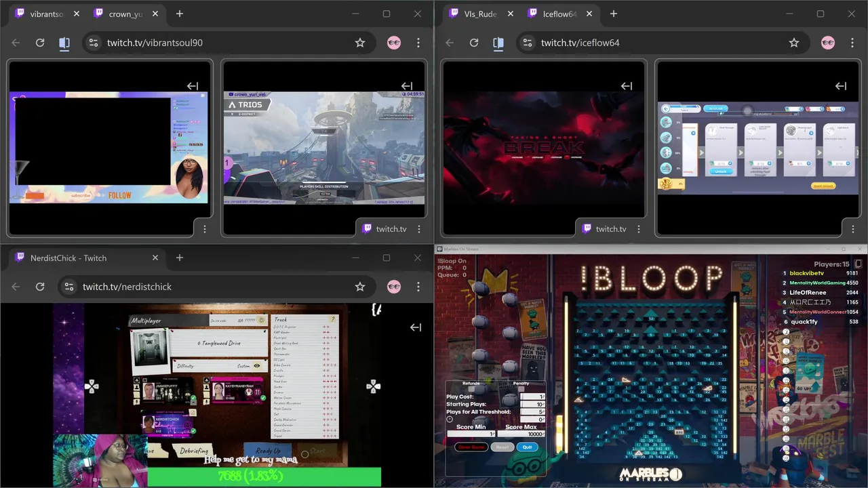Close the vibrantsoul tab

pos(77,14)
